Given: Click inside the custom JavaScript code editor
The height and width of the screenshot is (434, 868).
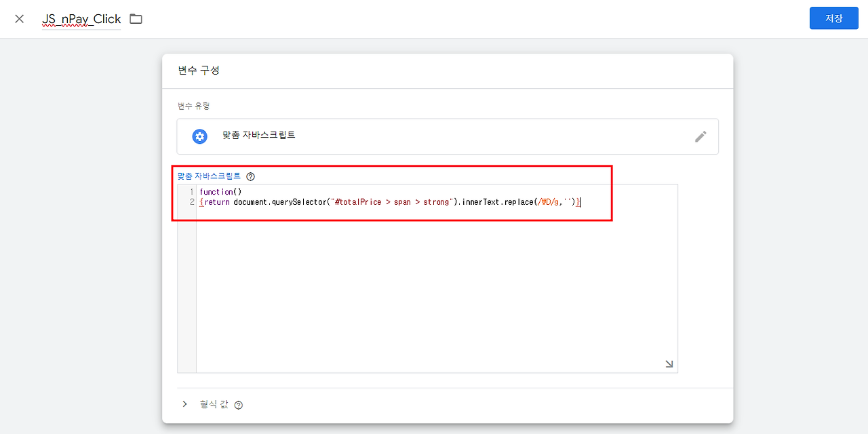Looking at the screenshot, I should [x=427, y=278].
